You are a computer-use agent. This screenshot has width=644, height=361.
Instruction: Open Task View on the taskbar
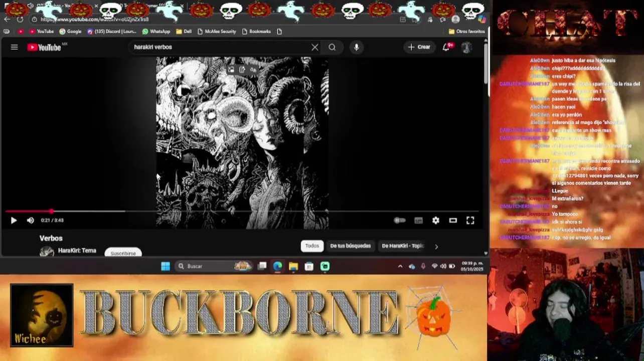point(262,266)
